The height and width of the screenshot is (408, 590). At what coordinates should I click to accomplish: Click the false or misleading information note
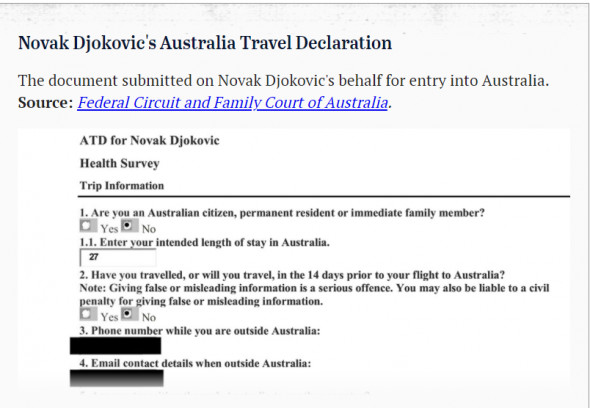click(x=314, y=295)
